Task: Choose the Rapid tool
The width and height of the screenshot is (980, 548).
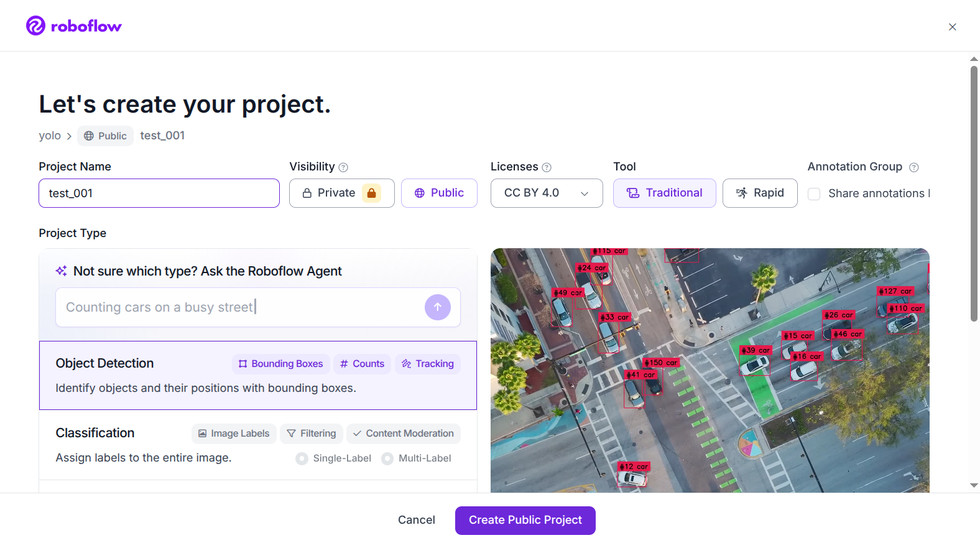Action: pos(760,193)
